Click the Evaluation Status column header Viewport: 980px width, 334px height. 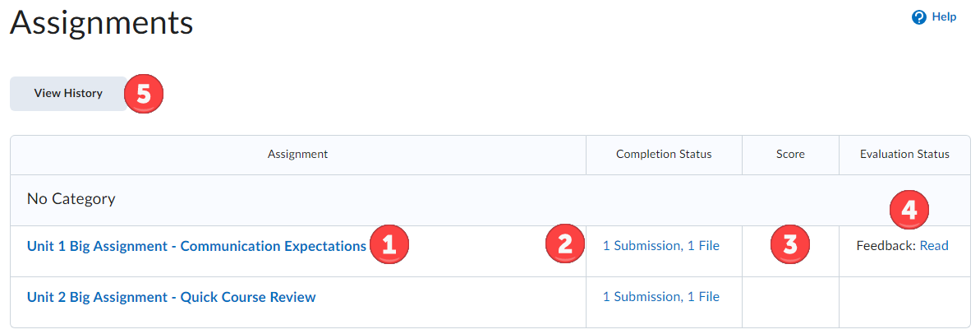[904, 154]
